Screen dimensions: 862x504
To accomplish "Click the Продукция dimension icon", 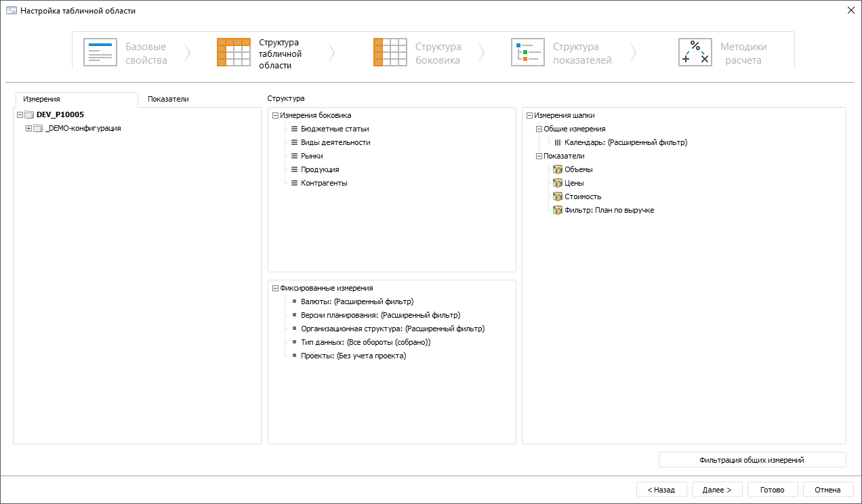I will coord(294,169).
